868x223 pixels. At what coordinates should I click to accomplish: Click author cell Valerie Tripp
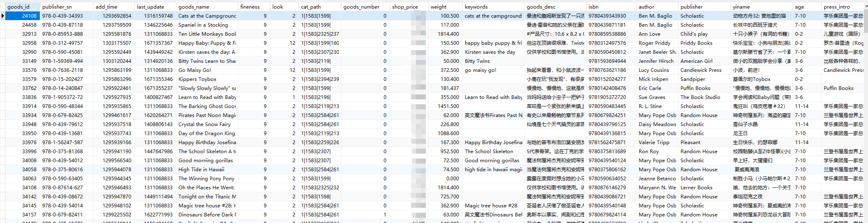click(658, 142)
